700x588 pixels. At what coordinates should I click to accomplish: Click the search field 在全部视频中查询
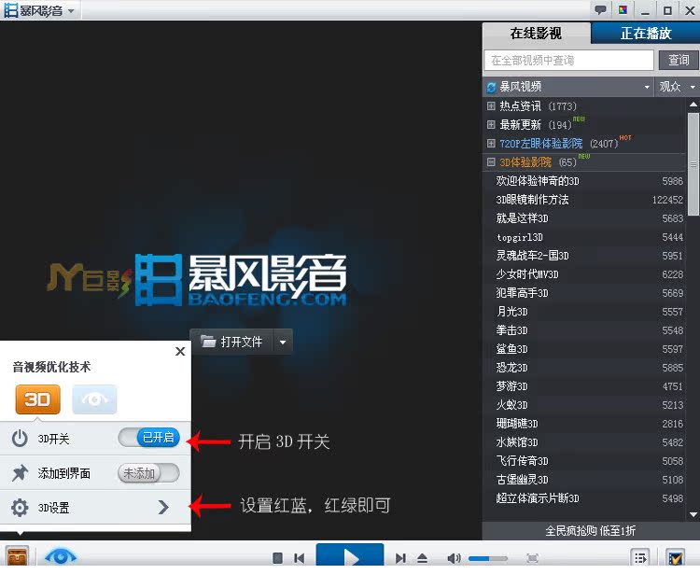568,61
